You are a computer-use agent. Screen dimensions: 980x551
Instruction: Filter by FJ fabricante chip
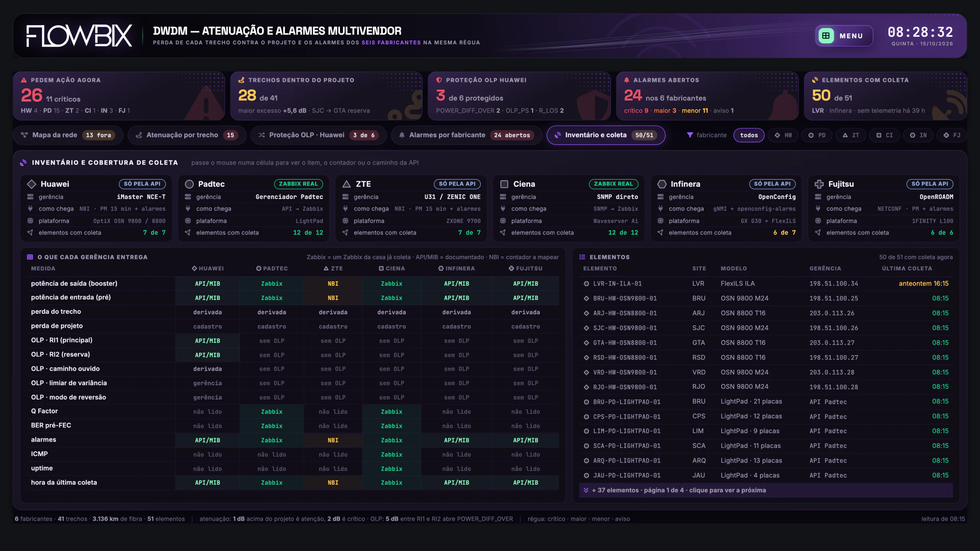(952, 135)
